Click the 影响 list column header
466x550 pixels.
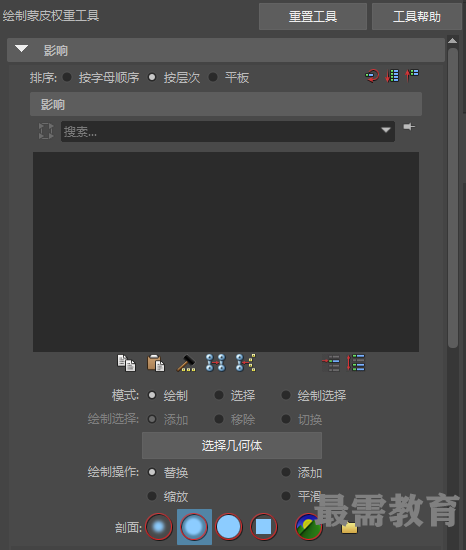click(x=226, y=104)
